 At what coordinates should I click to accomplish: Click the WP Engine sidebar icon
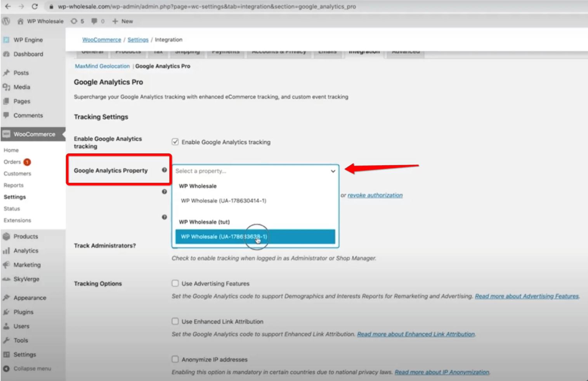tap(6, 40)
